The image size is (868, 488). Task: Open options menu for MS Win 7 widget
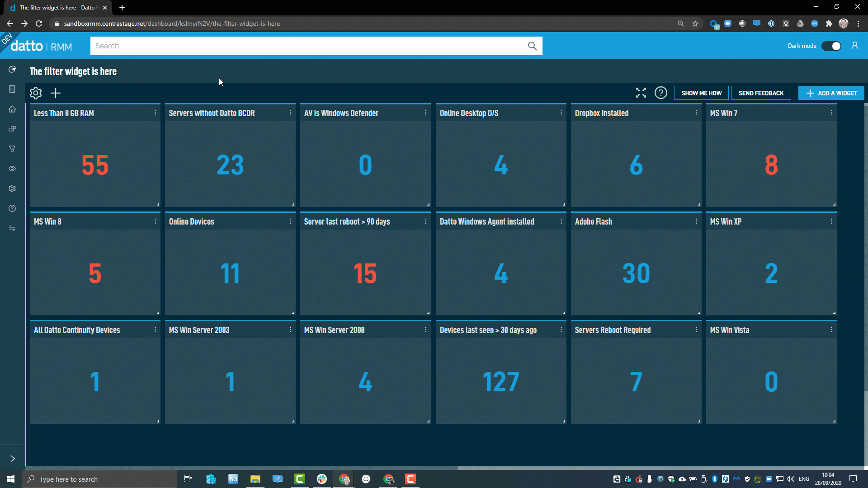point(831,113)
